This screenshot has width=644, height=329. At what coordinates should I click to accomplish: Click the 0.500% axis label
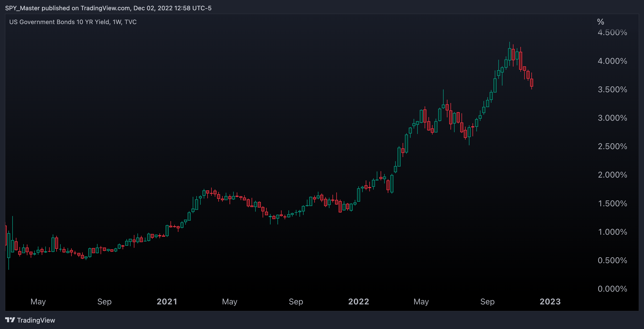tap(612, 260)
